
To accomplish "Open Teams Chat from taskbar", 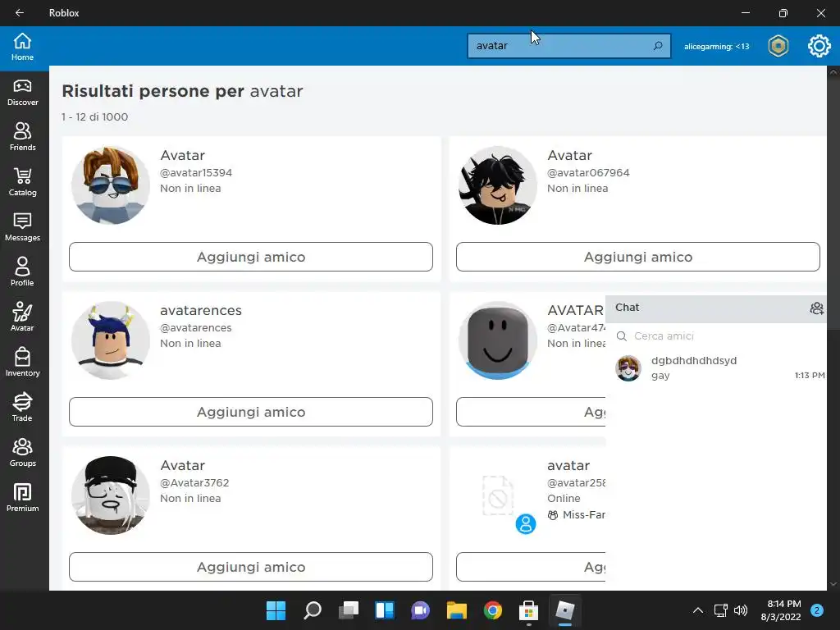I will click(x=421, y=610).
